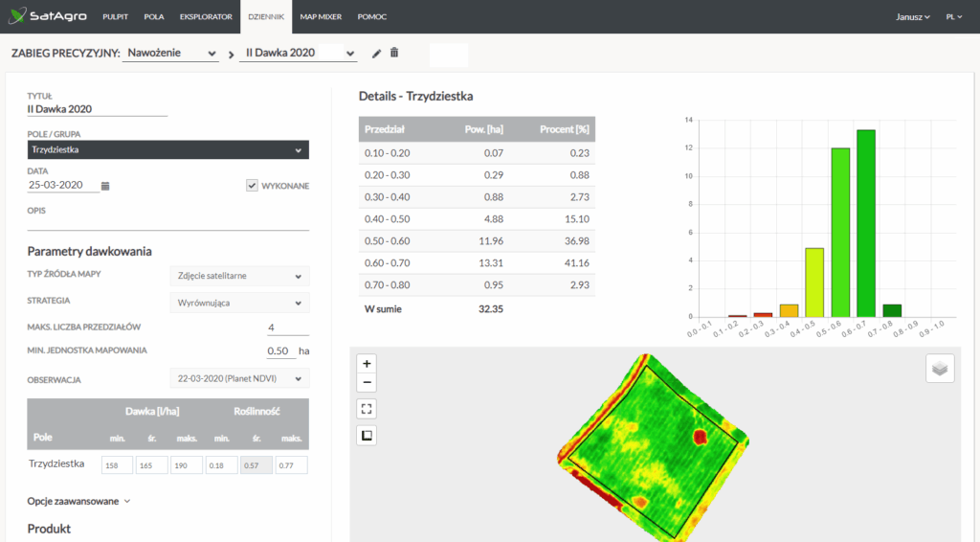Open the Typ źródła mapy dropdown
The image size is (980, 542).
tap(238, 276)
